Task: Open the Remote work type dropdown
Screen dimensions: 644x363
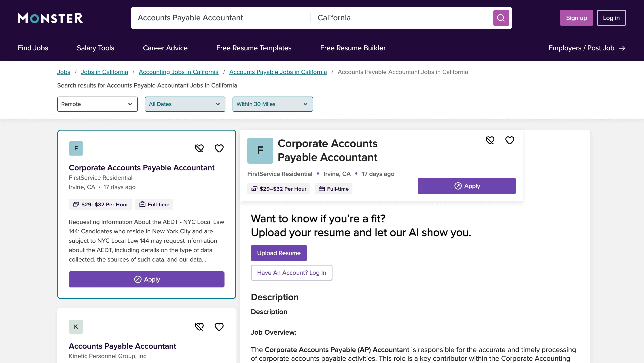Action: click(97, 104)
